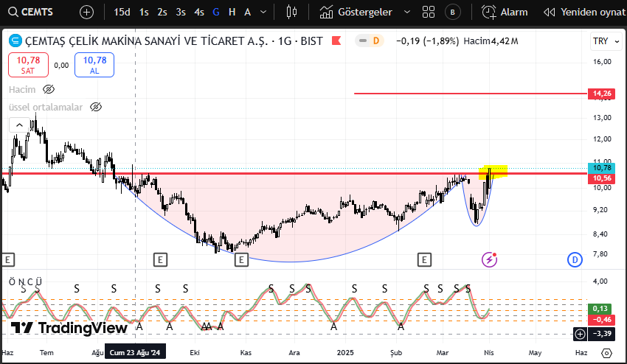Open chart settings hexagon gear icon

pyautogui.click(x=606, y=353)
